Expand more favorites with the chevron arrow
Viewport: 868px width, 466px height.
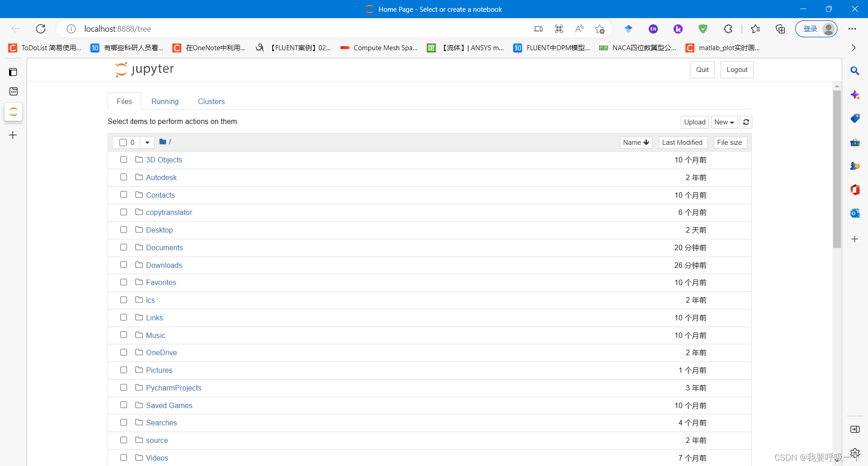click(x=854, y=48)
